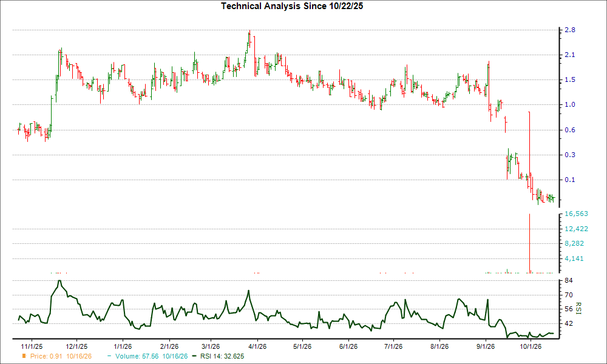Click the 0.3 price axis label
The height and width of the screenshot is (364, 607).
[x=570, y=155]
